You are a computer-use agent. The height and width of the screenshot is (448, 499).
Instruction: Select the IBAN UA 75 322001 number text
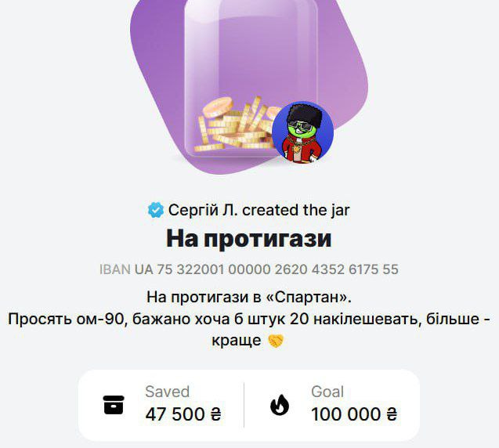click(249, 269)
